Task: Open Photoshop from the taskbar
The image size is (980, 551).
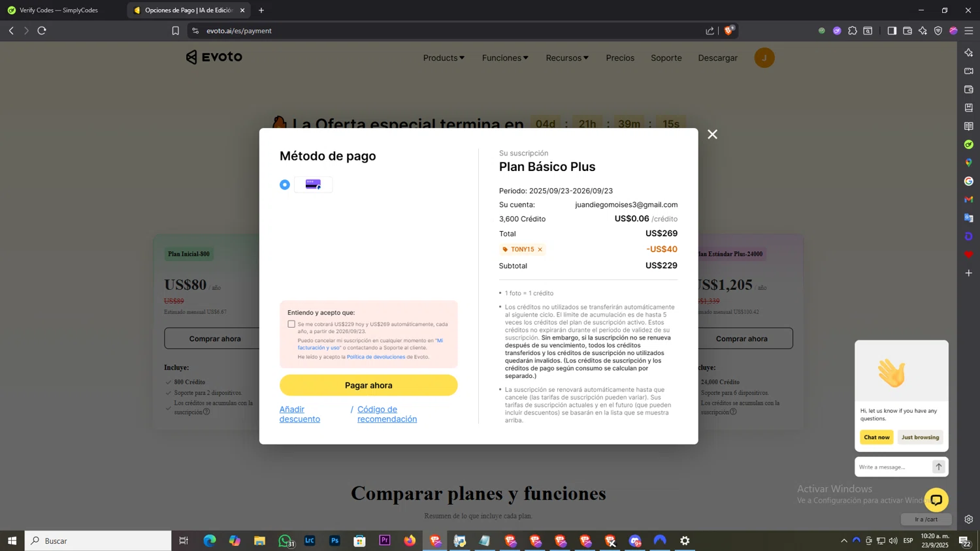Action: coord(335,541)
